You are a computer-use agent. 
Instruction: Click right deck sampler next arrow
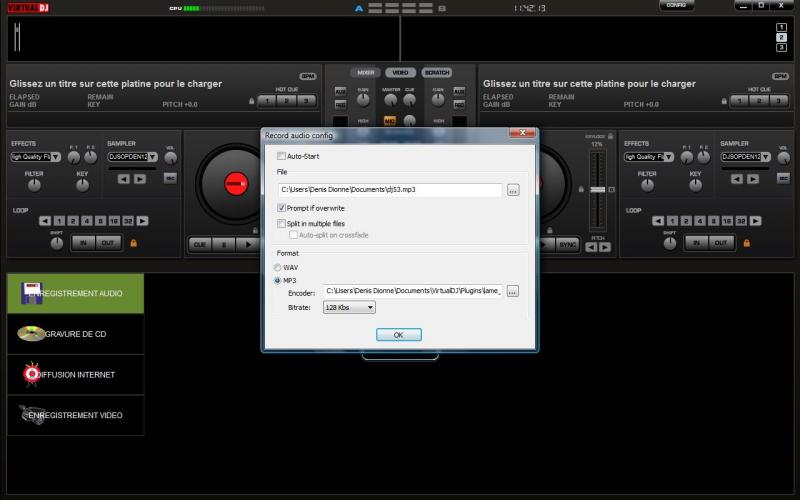click(x=753, y=179)
